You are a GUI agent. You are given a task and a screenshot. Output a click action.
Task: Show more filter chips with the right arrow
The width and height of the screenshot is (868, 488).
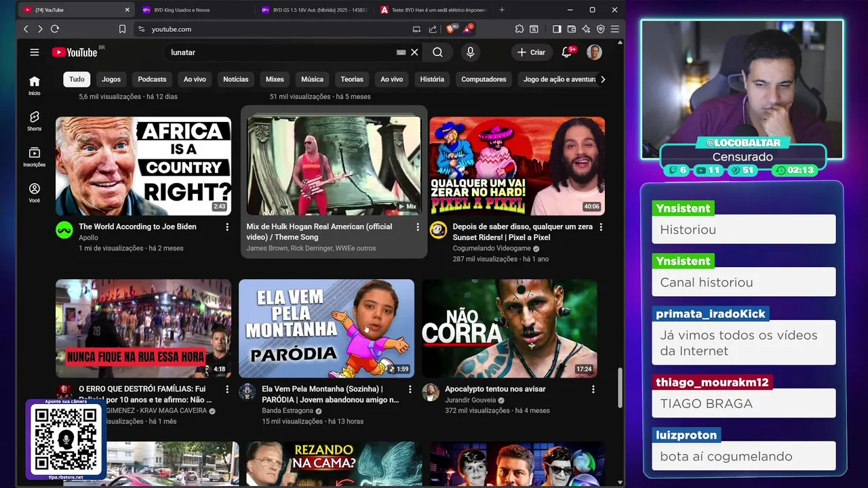[603, 79]
